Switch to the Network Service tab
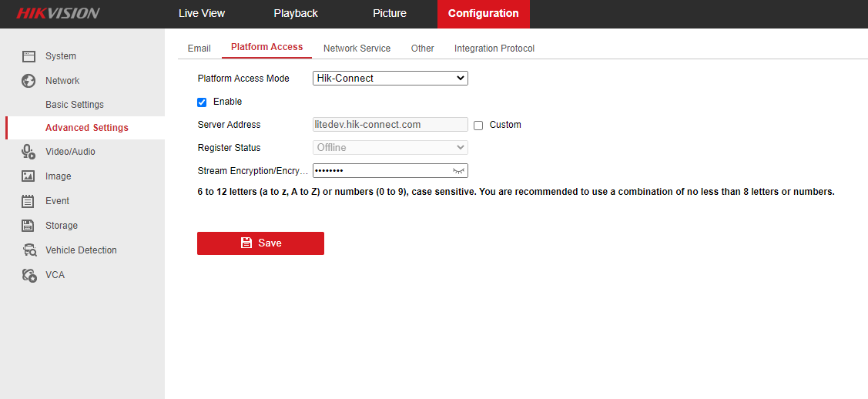This screenshot has width=868, height=399. (x=357, y=49)
